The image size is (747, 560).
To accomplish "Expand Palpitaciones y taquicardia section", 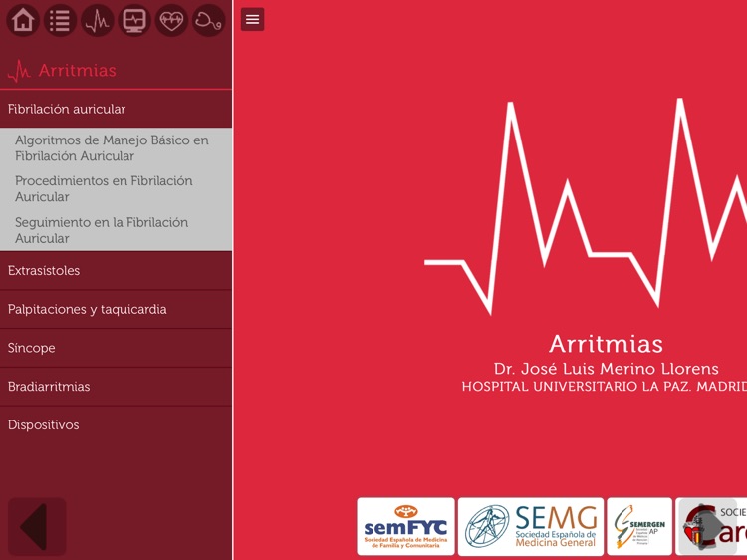I will click(x=116, y=309).
